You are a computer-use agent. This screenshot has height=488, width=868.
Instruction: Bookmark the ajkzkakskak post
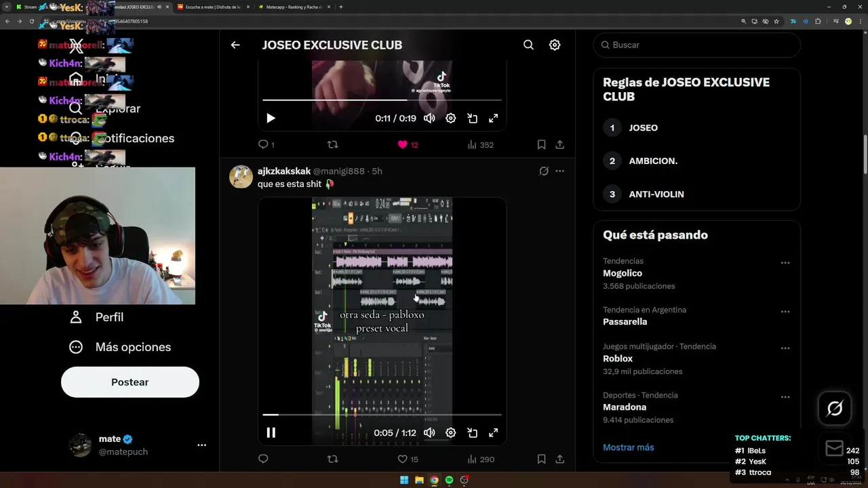point(541,459)
